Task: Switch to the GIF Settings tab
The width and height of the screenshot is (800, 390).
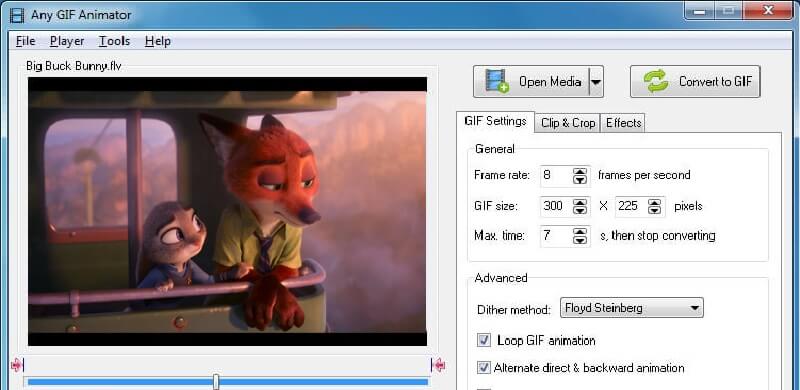Action: click(x=495, y=121)
